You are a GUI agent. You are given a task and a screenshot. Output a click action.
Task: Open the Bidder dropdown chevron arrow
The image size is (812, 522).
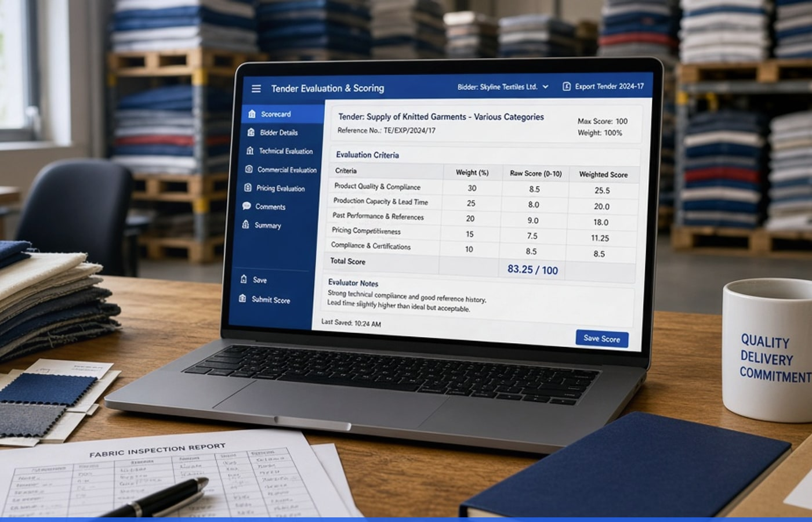click(545, 87)
